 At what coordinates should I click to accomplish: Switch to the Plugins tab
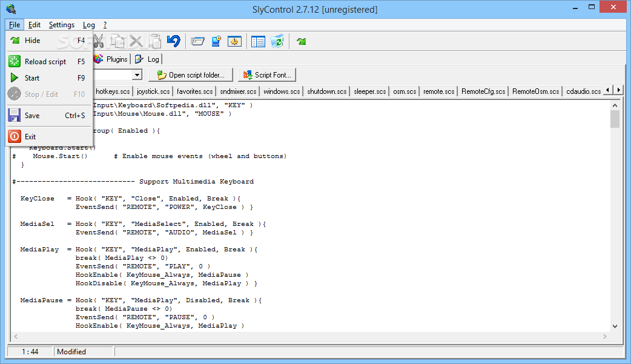tap(111, 59)
